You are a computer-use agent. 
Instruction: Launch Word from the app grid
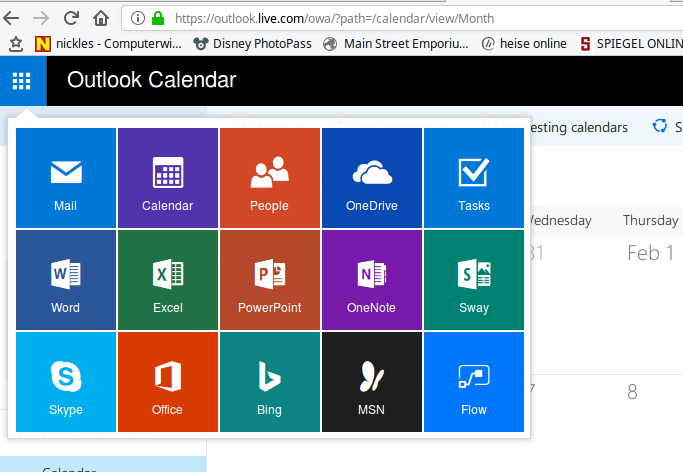(x=66, y=280)
